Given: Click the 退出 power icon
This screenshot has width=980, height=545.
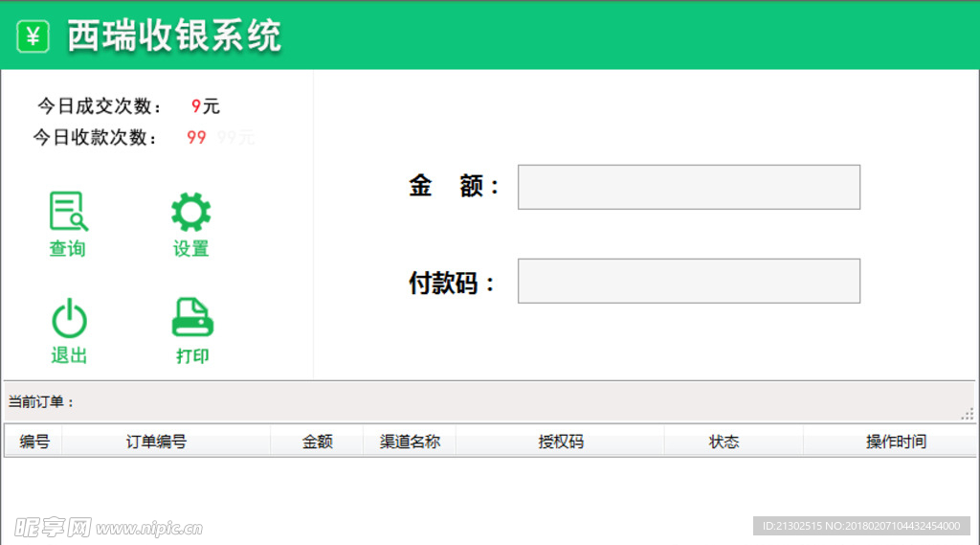Looking at the screenshot, I should click(69, 318).
